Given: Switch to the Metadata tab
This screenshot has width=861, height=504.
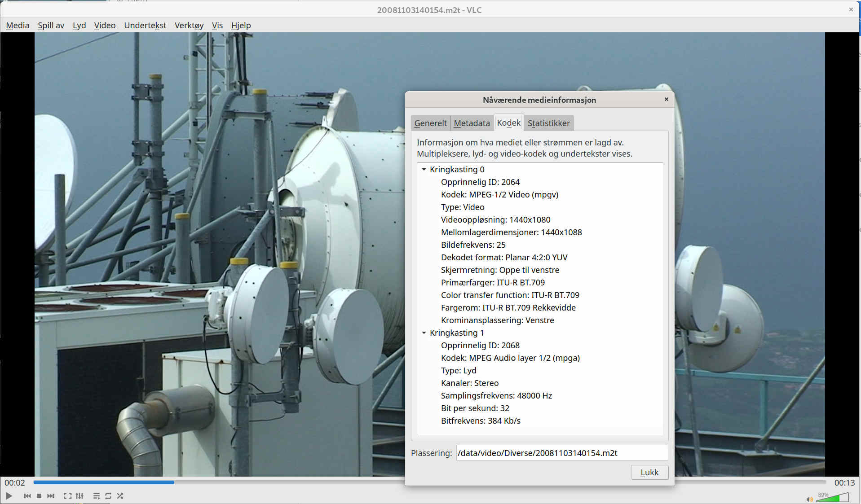Looking at the screenshot, I should [x=472, y=123].
